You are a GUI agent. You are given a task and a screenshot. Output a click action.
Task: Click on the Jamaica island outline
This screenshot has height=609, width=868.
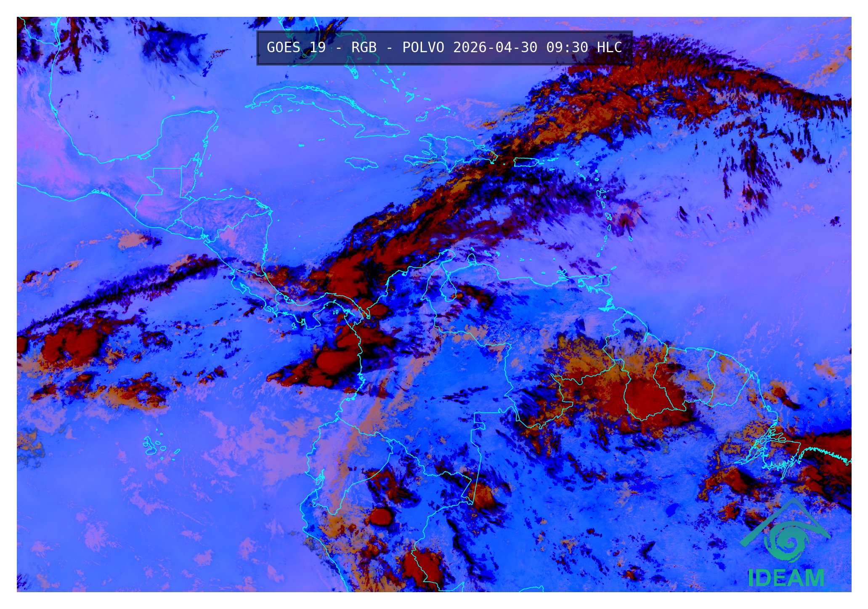(x=361, y=163)
